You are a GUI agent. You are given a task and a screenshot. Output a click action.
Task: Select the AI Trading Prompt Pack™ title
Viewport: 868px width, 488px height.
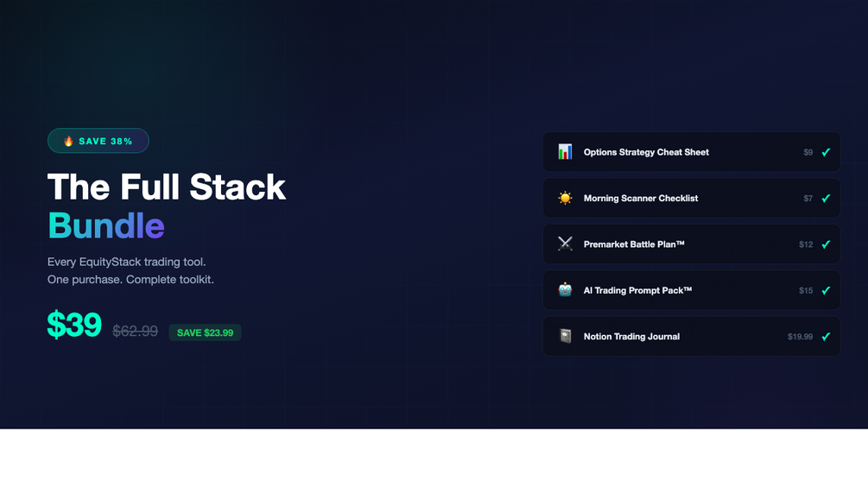coord(637,290)
